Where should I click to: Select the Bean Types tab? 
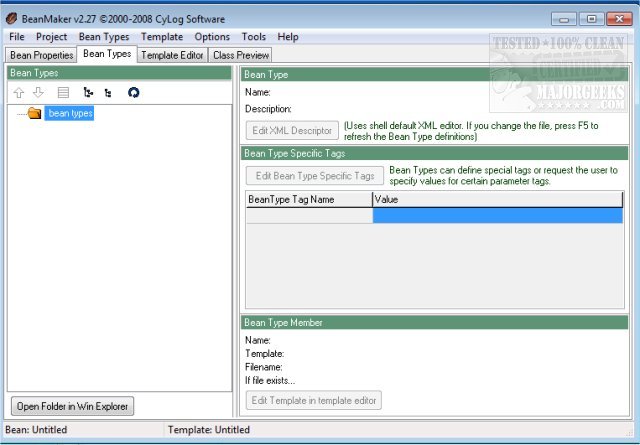click(107, 54)
